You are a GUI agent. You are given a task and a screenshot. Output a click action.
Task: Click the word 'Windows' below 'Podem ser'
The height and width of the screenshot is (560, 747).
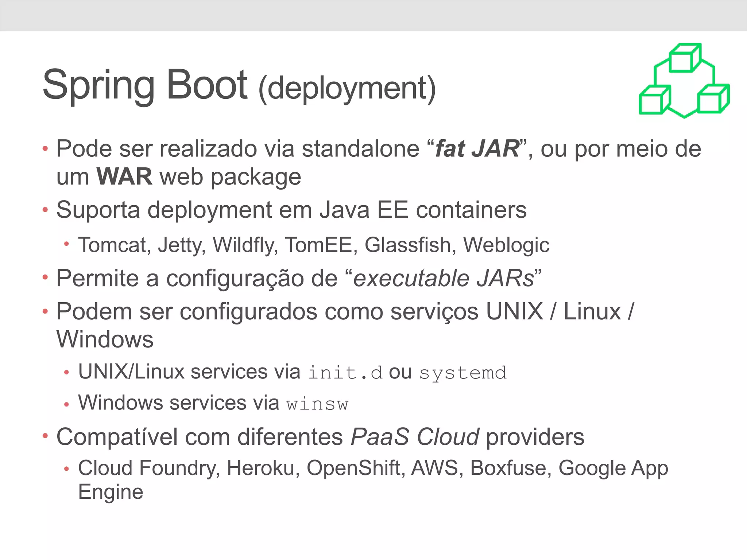pyautogui.click(x=105, y=339)
